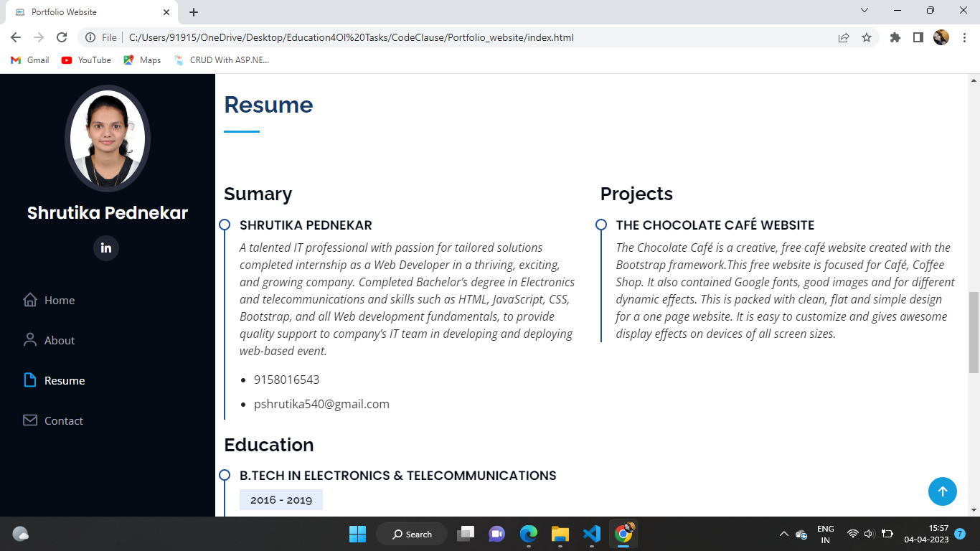The width and height of the screenshot is (980, 551).
Task: Select the Home icon in sidebar
Action: coord(29,300)
